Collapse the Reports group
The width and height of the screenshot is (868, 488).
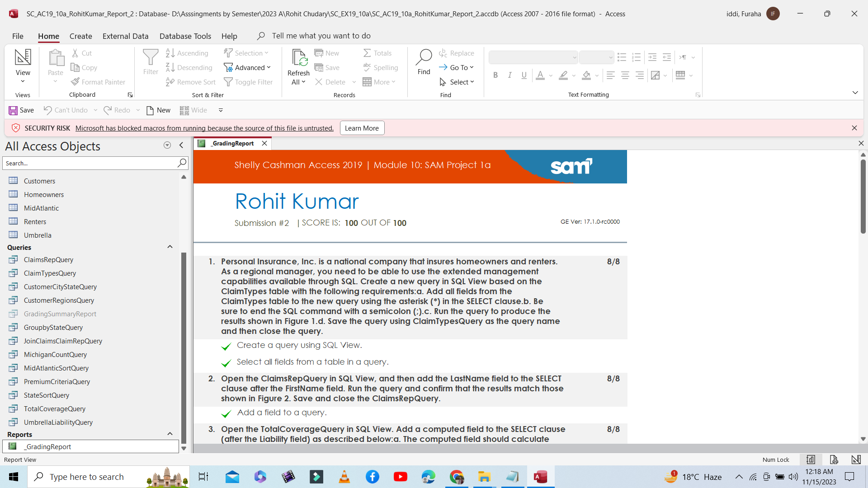tap(170, 434)
